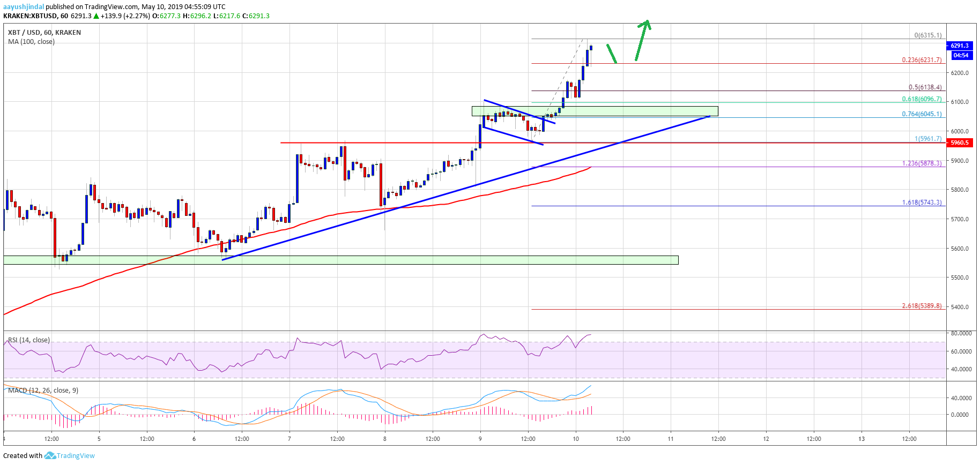Select the MACD (12, 26, close, 9) label
Viewport: 980px width, 465px height.
point(43,391)
